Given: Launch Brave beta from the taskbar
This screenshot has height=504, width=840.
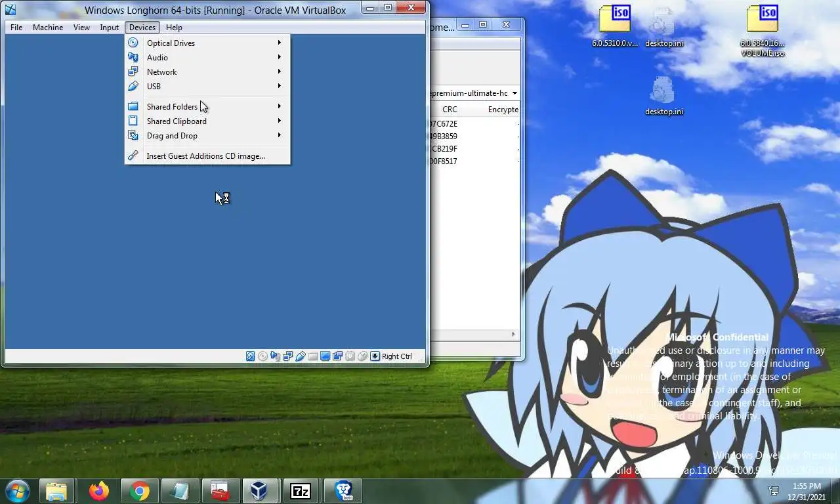Looking at the screenshot, I should (x=343, y=491).
